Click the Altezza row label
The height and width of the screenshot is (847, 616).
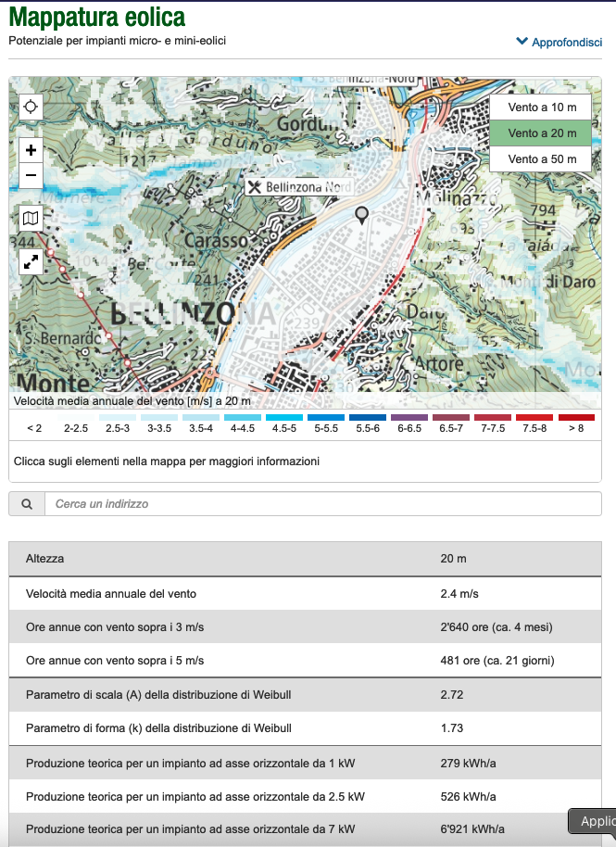pos(44,559)
